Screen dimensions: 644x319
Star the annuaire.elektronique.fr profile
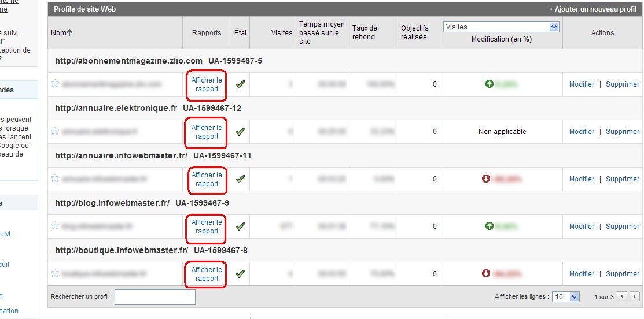click(55, 131)
